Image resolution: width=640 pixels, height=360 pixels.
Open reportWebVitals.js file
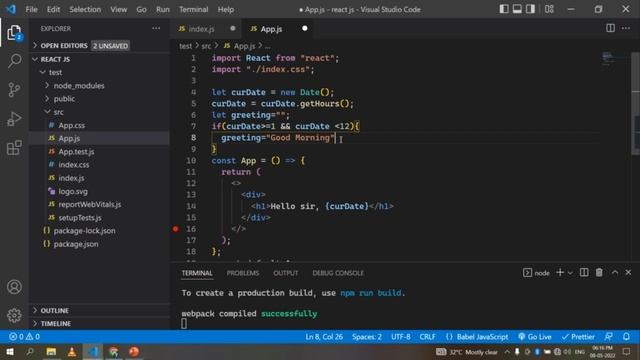(x=99, y=204)
